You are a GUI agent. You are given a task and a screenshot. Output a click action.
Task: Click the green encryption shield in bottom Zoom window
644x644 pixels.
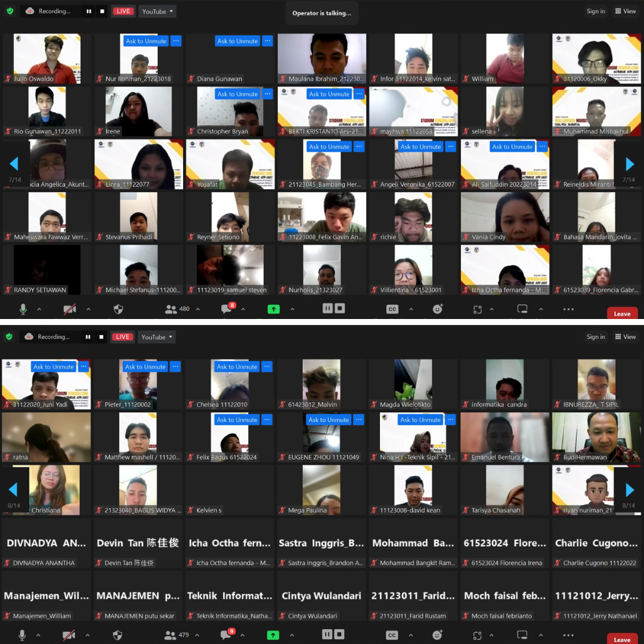9,337
